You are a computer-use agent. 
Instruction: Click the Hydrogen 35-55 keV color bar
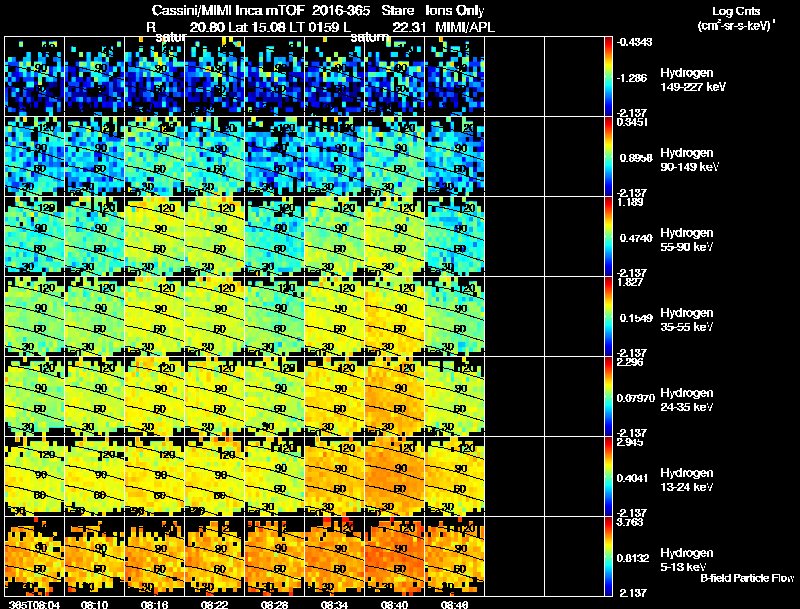coord(608,317)
